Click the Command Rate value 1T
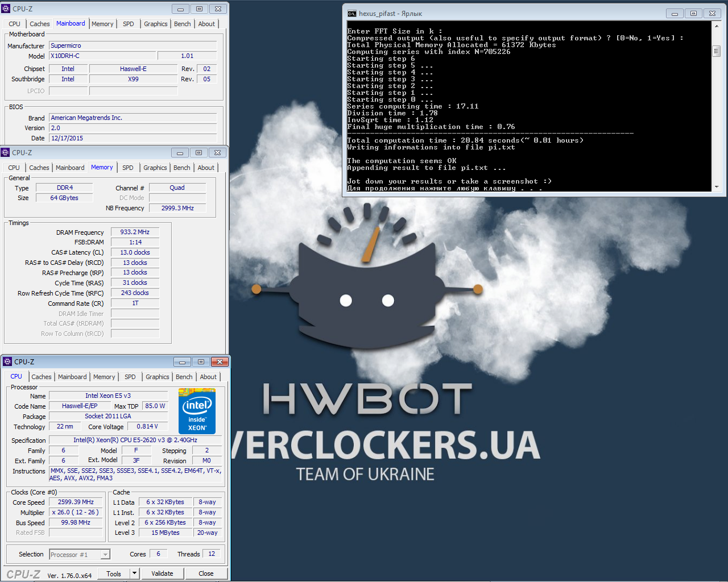 135,303
